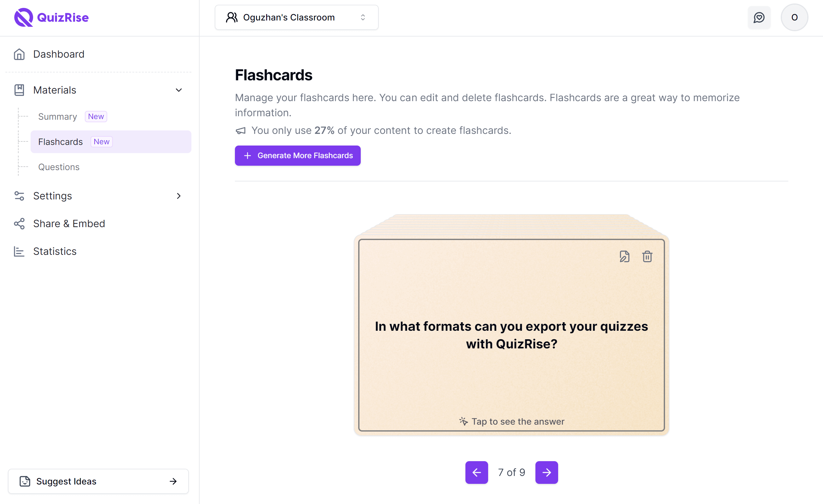Switch to the Summary material

[x=57, y=117]
